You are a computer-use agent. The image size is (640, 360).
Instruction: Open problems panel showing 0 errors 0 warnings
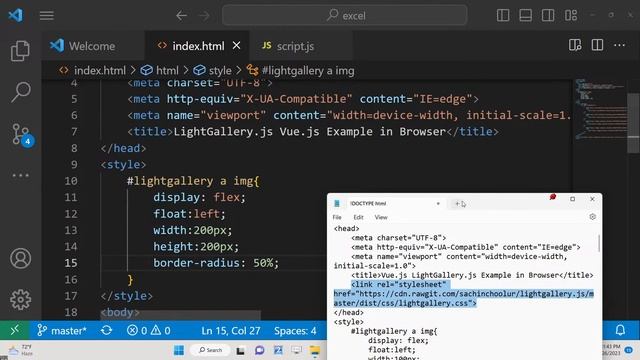point(149,330)
